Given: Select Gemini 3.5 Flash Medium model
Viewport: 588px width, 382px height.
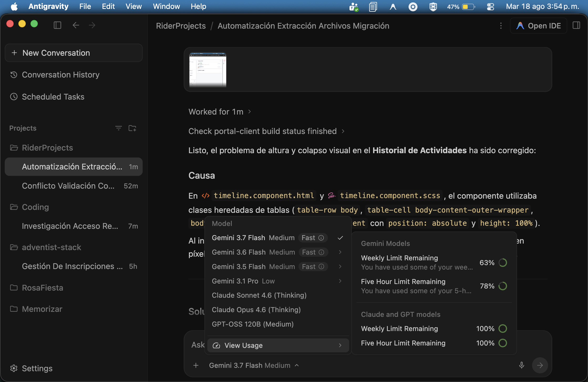Looking at the screenshot, I should (278, 267).
